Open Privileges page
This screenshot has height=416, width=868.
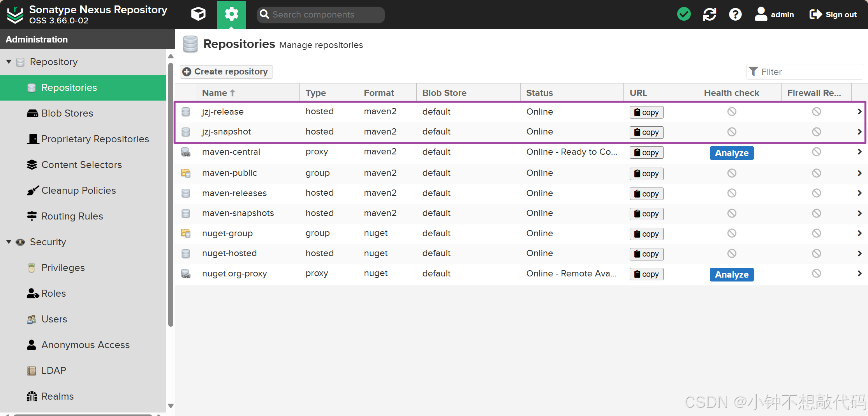[x=83, y=268]
